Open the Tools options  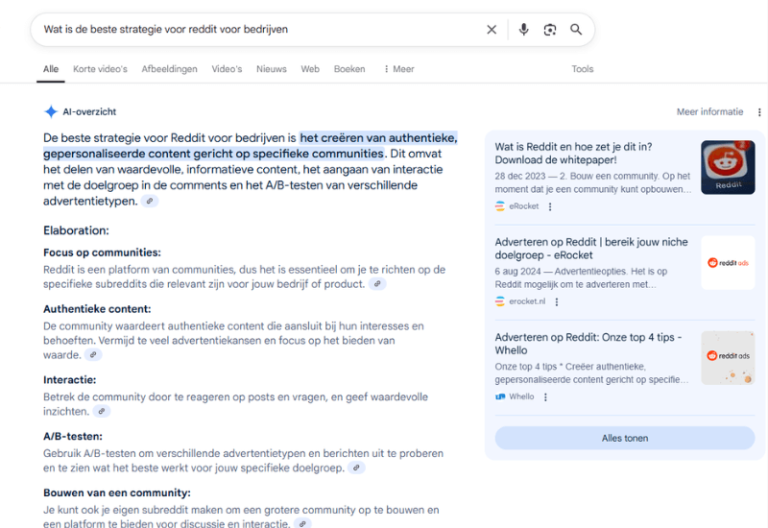click(582, 69)
